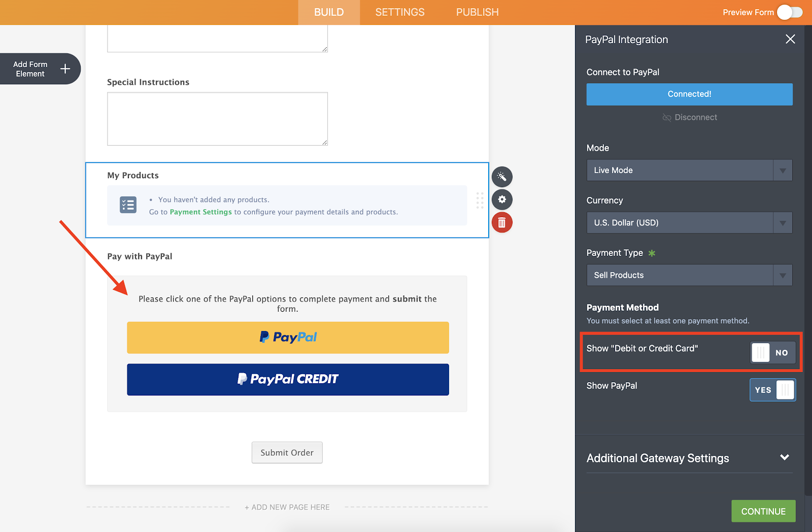The width and height of the screenshot is (812, 532).
Task: Click the product list icon in My Products
Action: (x=128, y=205)
